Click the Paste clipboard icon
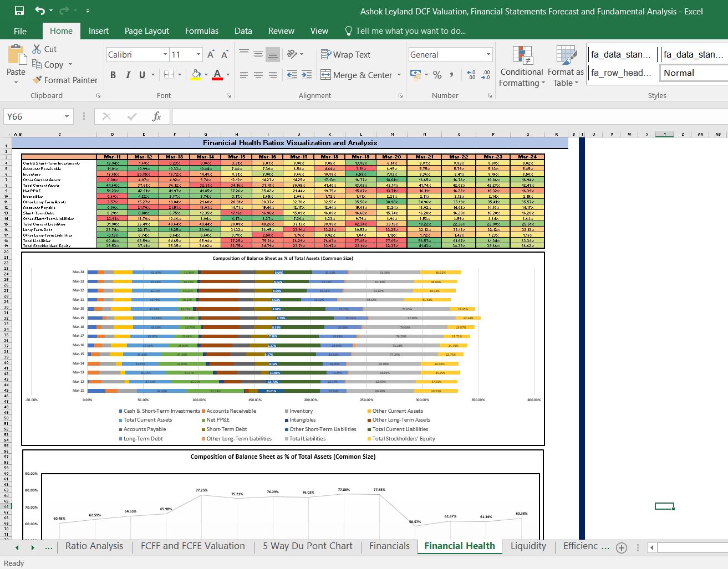Screen dimensions: 728x569 point(16,55)
